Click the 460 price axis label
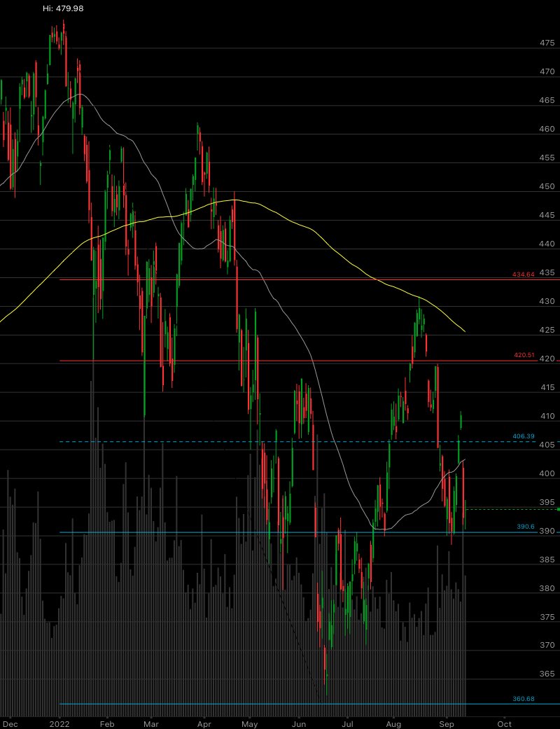 pos(547,130)
